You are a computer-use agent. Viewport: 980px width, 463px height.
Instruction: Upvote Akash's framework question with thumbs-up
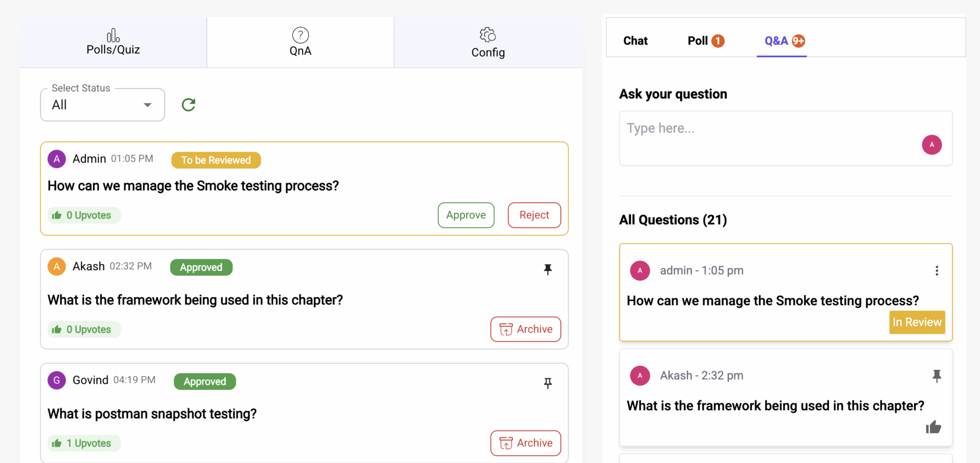(933, 427)
